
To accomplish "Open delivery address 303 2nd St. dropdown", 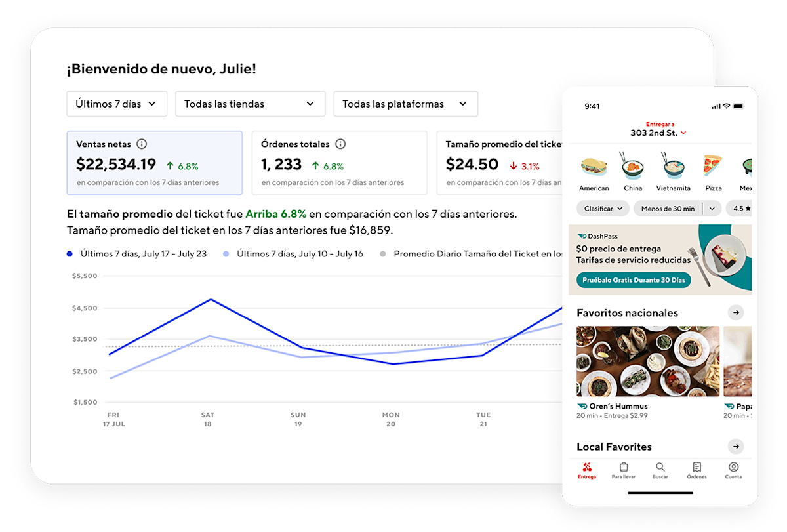I will tap(658, 133).
